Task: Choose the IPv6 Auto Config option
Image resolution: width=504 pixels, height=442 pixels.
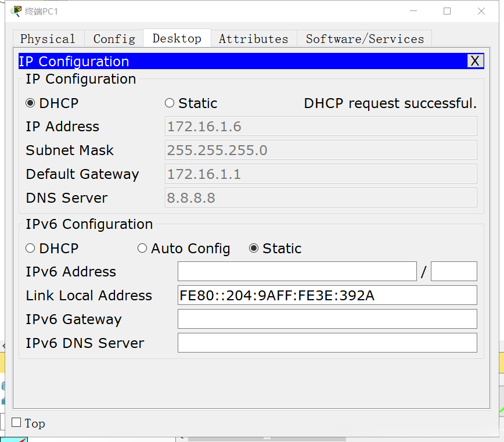Action: (142, 249)
